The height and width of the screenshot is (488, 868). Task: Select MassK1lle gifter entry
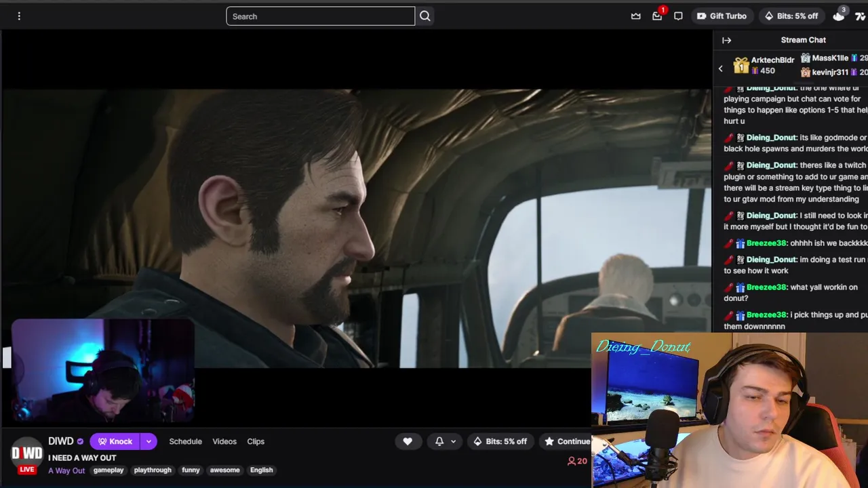pyautogui.click(x=833, y=58)
